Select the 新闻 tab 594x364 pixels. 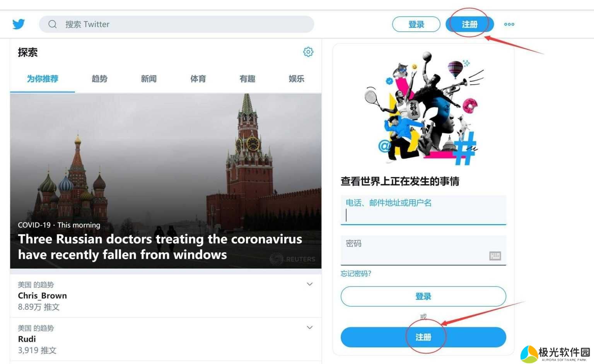tap(148, 79)
